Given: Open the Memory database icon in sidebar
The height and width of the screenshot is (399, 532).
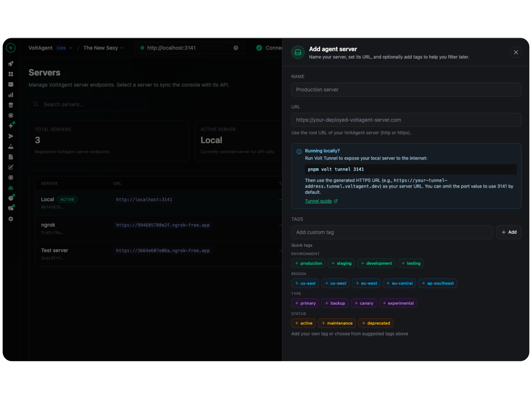Looking at the screenshot, I should click(x=11, y=105).
